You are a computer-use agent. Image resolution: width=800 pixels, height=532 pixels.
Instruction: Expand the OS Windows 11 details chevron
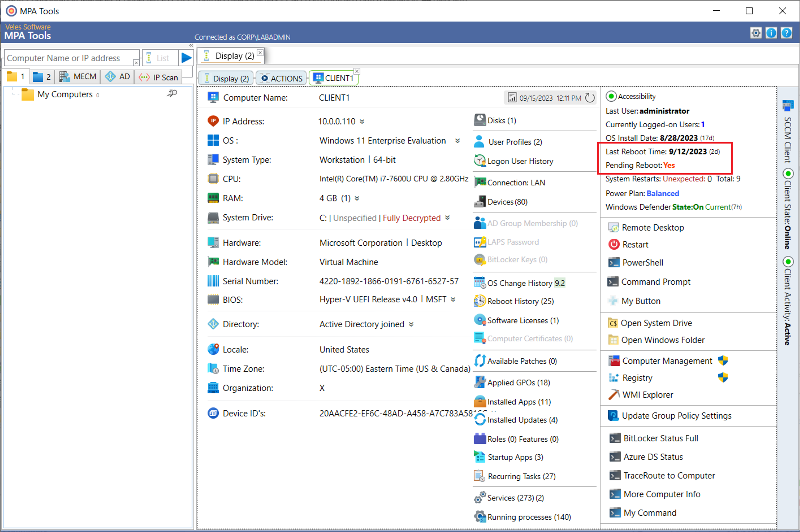pyautogui.click(x=457, y=140)
